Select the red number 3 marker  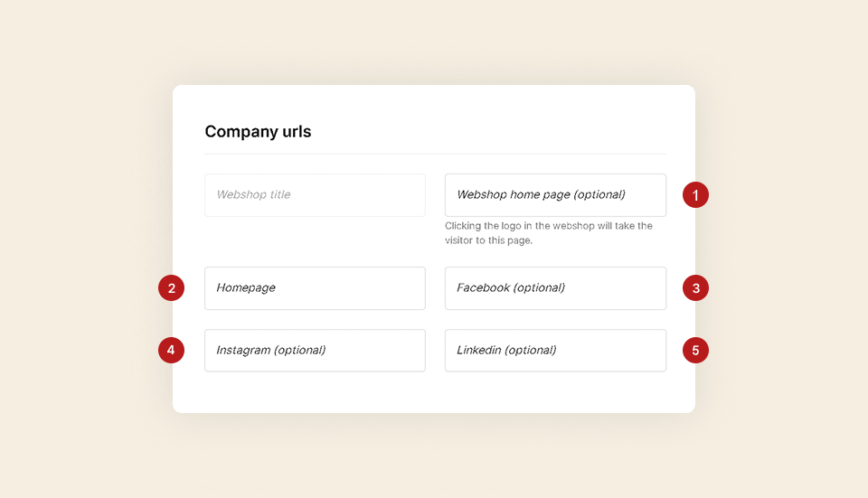(695, 287)
